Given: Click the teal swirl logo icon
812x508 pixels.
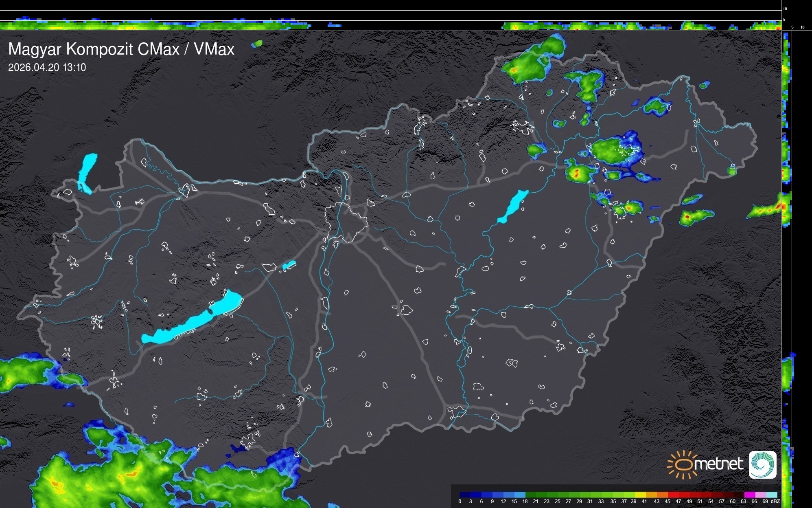Looking at the screenshot, I should [x=762, y=465].
